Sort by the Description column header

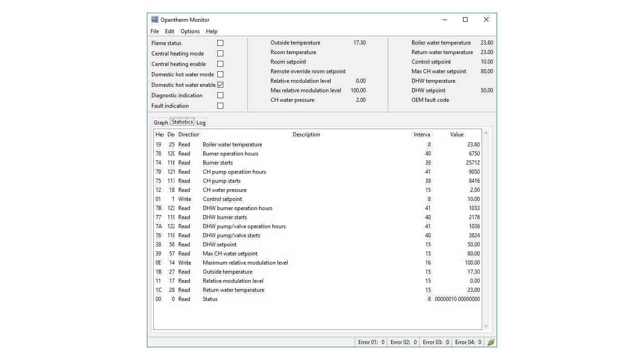307,135
